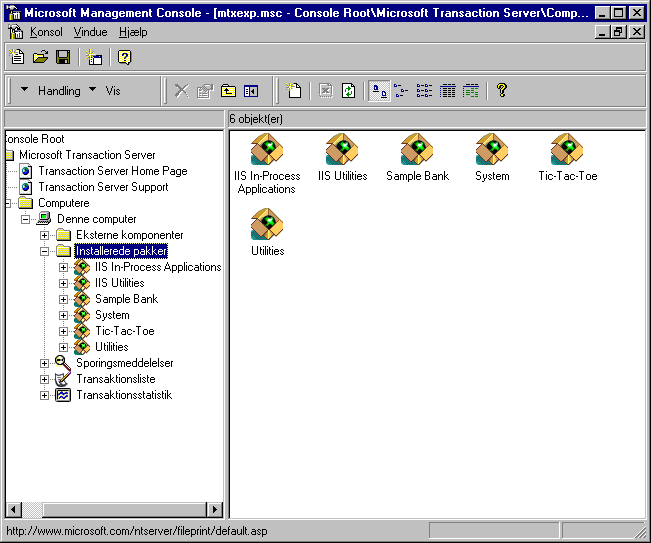Restore the inner console window
The width and height of the screenshot is (651, 543).
click(619, 32)
